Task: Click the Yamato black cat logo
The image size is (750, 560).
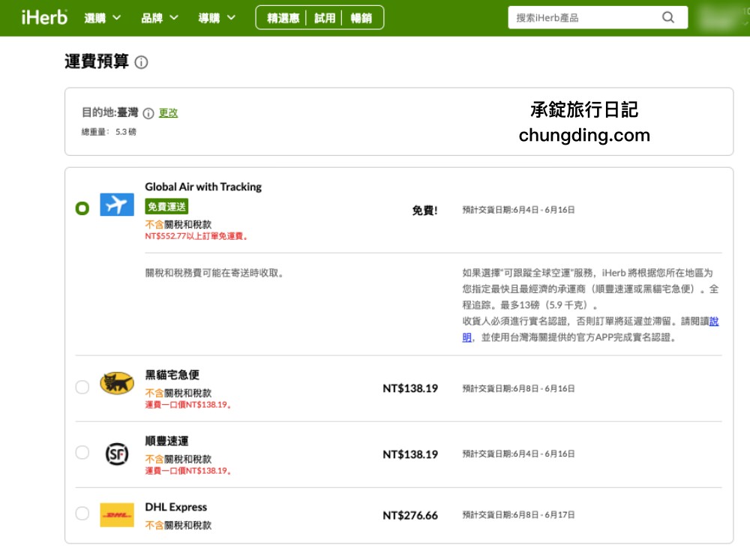Action: point(117,382)
